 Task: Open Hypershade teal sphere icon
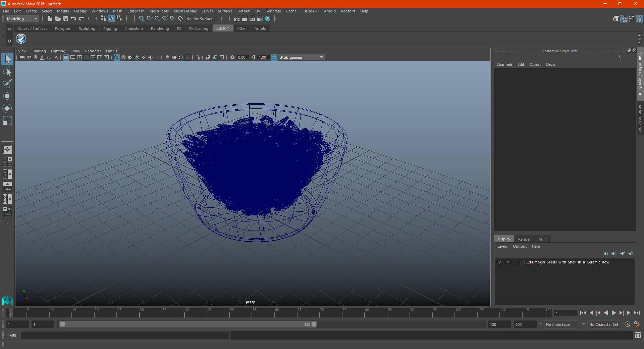[268, 19]
